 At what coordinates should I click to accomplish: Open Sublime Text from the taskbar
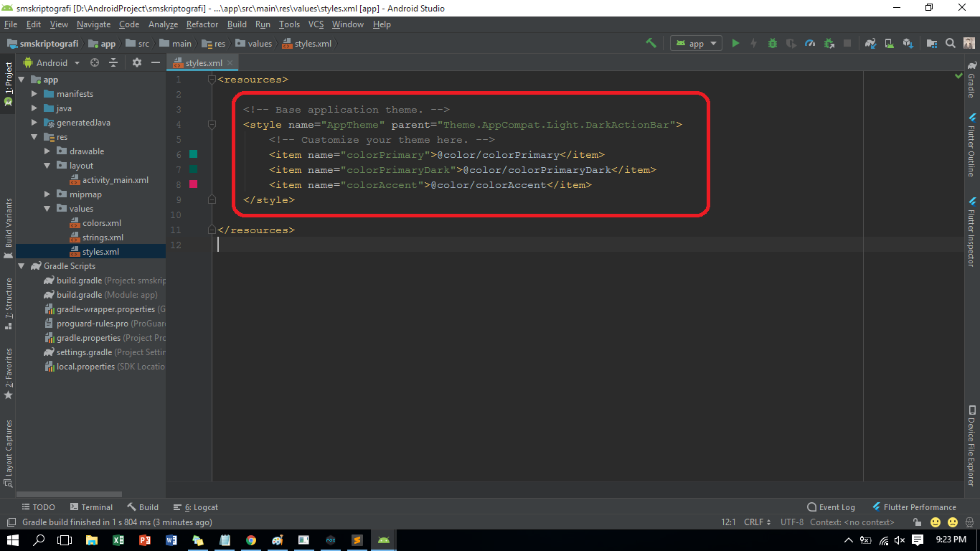[357, 540]
